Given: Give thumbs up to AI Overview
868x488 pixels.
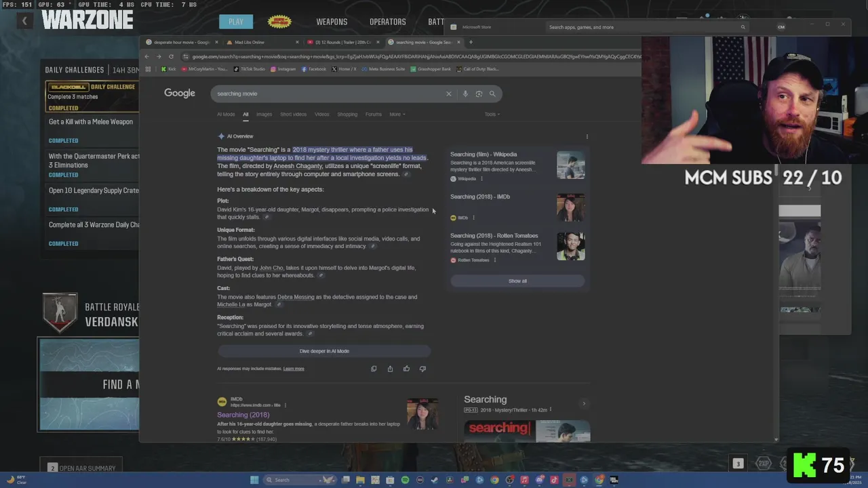Looking at the screenshot, I should point(406,369).
